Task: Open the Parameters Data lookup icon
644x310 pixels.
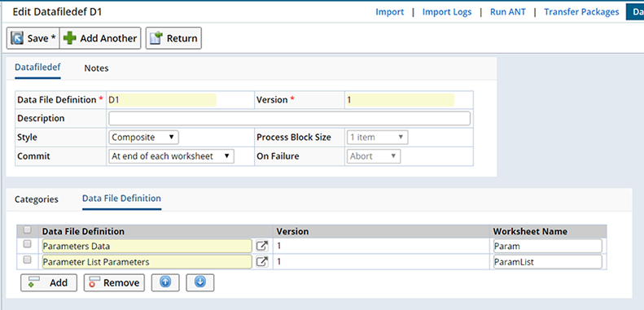Action: [x=262, y=246]
